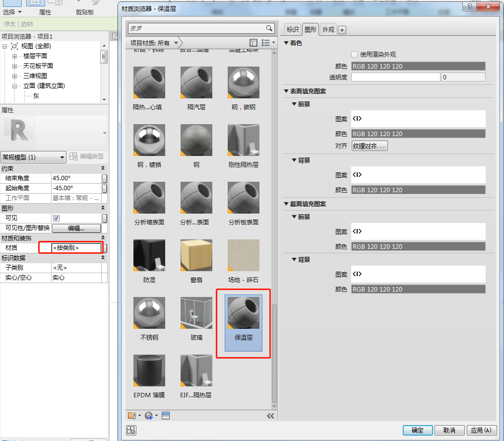The image size is (504, 441).
Task: Toggle the 可见 checkbox in properties
Action: tap(56, 218)
